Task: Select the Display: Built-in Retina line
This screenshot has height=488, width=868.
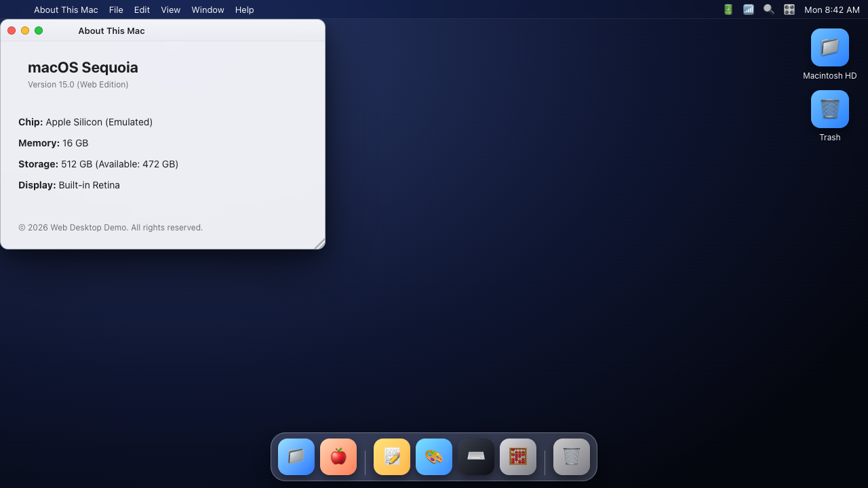Action: [69, 185]
